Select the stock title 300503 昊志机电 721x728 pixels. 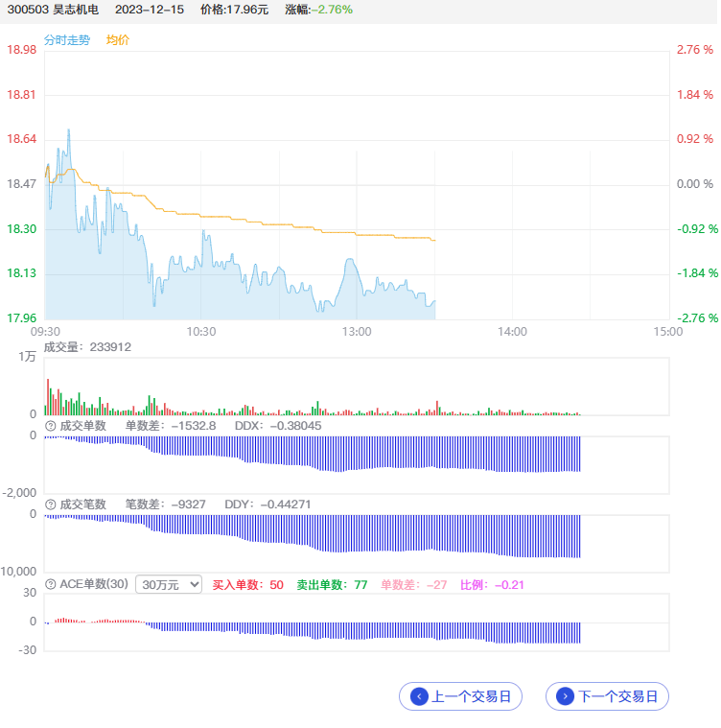(x=53, y=9)
